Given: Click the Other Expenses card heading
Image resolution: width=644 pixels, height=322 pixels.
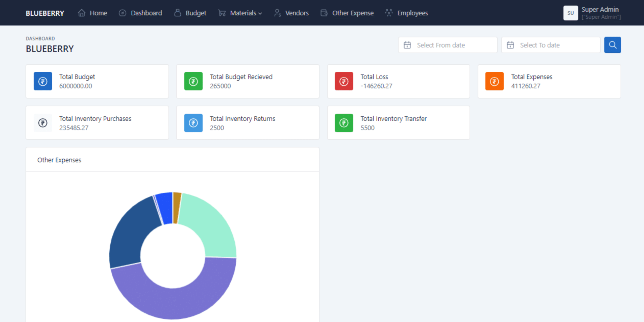Looking at the screenshot, I should pyautogui.click(x=59, y=160).
